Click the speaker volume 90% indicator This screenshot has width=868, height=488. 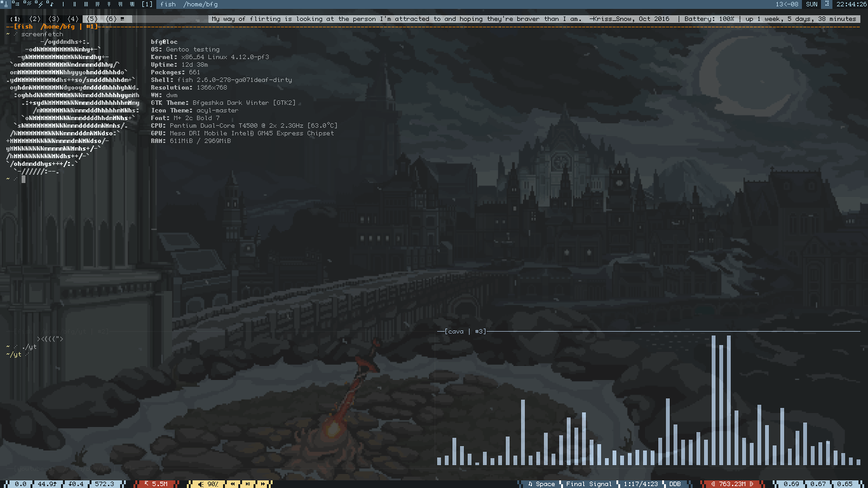tap(208, 484)
